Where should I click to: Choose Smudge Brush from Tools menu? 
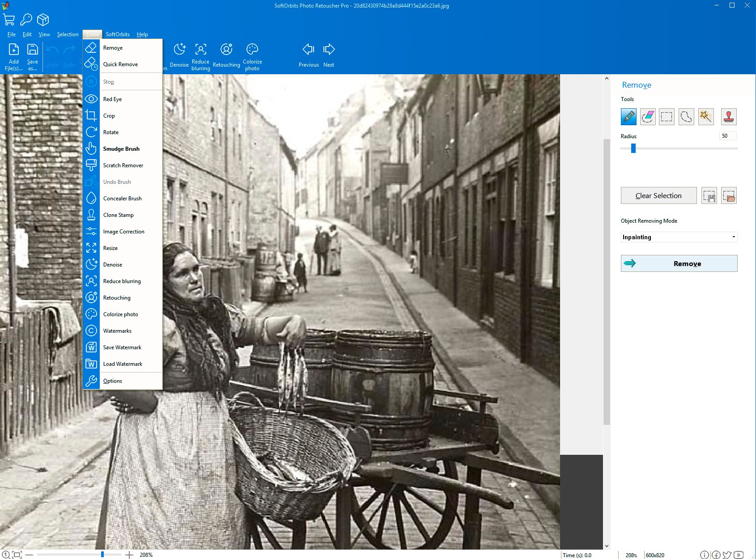(121, 149)
